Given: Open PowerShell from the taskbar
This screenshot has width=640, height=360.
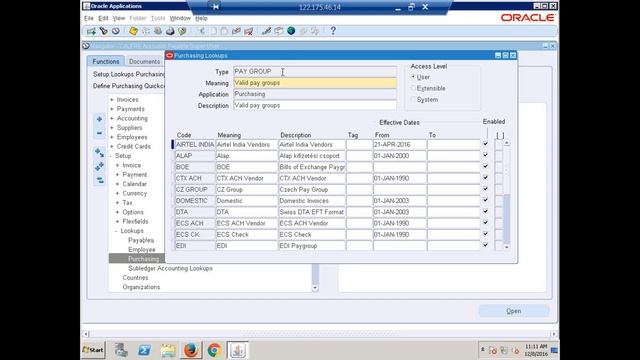Looking at the screenshot, I should (144, 350).
